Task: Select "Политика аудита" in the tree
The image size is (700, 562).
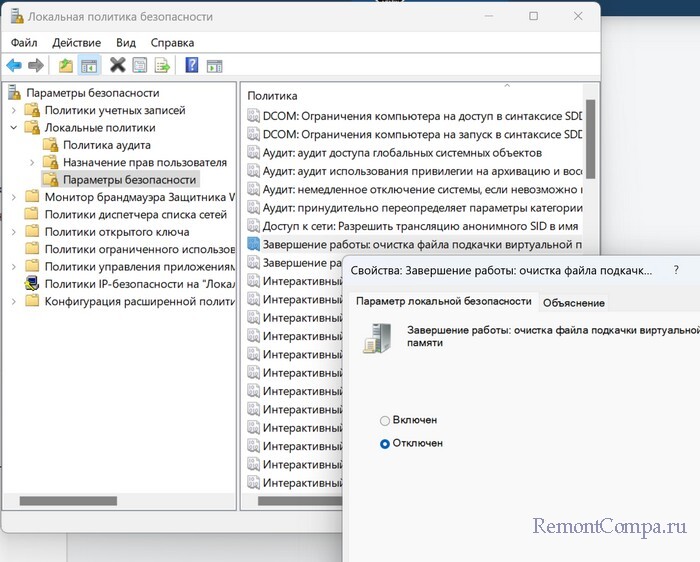Action: click(x=107, y=145)
